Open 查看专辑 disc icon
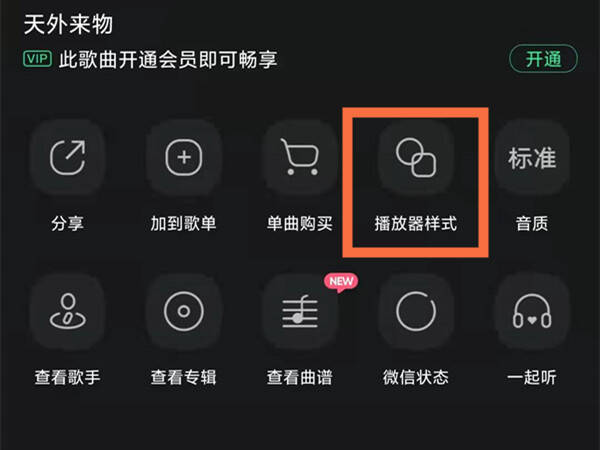This screenshot has height=450, width=600. tap(184, 311)
